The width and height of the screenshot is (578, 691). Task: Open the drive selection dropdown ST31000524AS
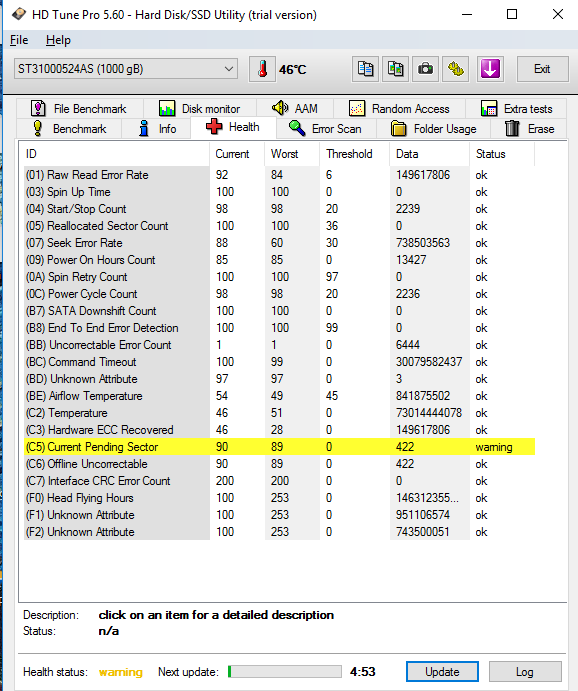(x=126, y=69)
